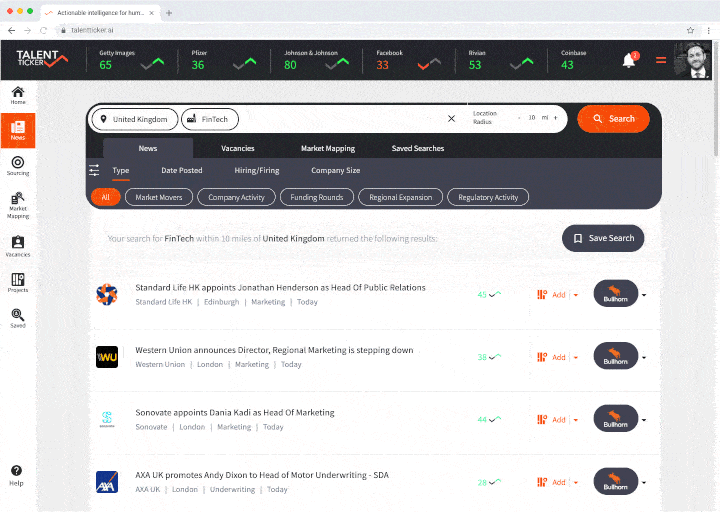Click the Talent Ticker logo
Image resolution: width=720 pixels, height=512 pixels.
pyautogui.click(x=42, y=59)
